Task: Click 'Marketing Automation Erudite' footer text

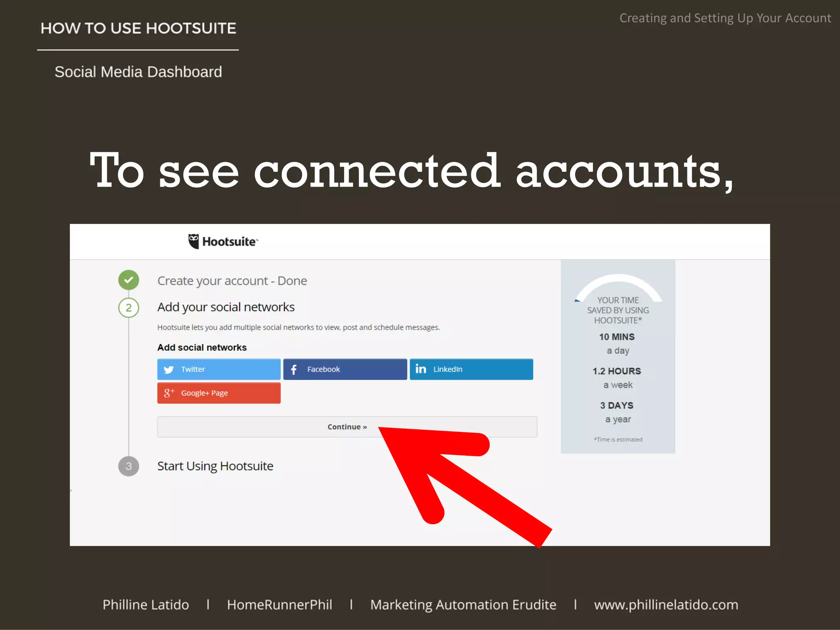Action: (463, 605)
